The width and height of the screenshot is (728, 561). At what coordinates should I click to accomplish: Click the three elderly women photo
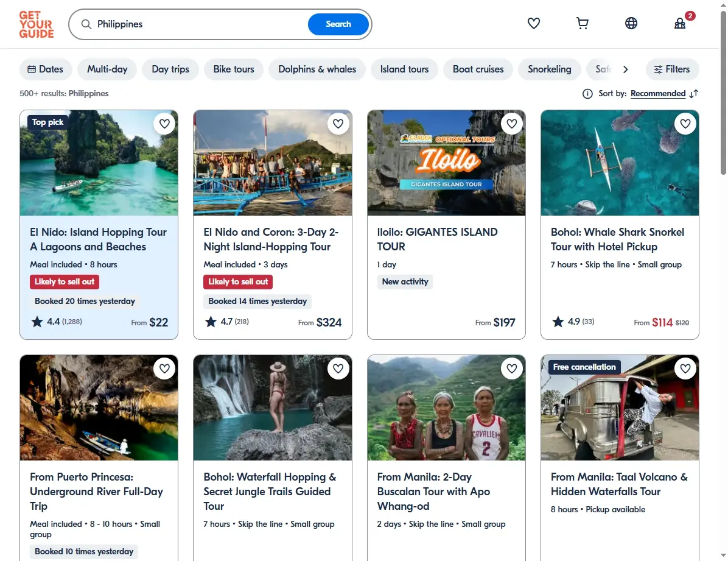pyautogui.click(x=446, y=408)
